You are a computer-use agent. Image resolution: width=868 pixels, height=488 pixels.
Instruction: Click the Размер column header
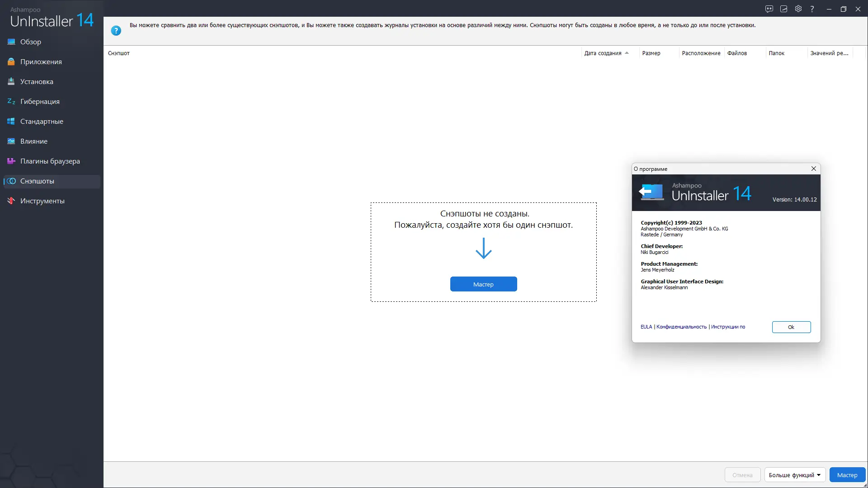point(651,53)
